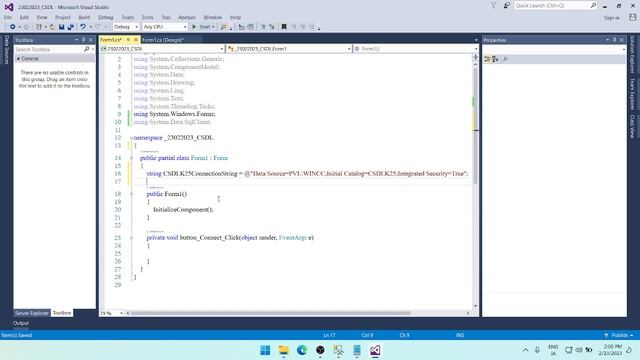Toggle auto-hide pin on the Properties panel
Image resolution: width=640 pixels, height=360 pixels.
click(614, 40)
